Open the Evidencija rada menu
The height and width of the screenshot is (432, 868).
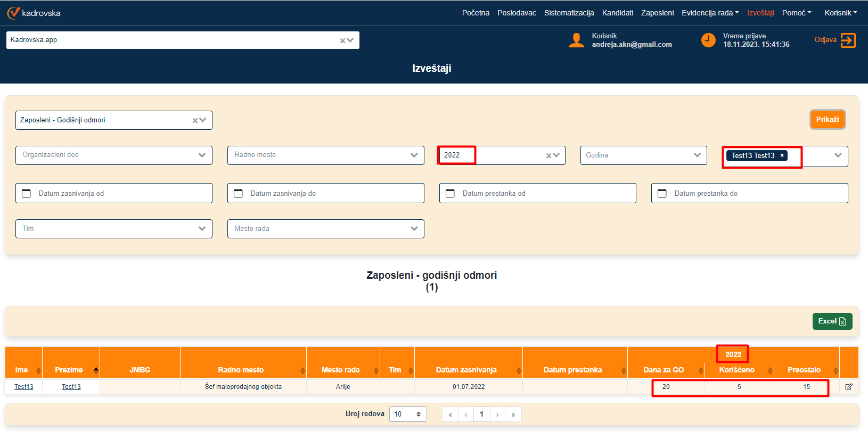[x=710, y=13]
